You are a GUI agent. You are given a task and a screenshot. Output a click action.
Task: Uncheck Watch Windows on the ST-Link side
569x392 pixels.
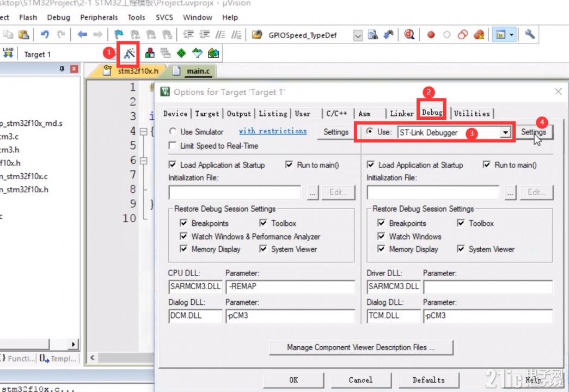pos(381,236)
